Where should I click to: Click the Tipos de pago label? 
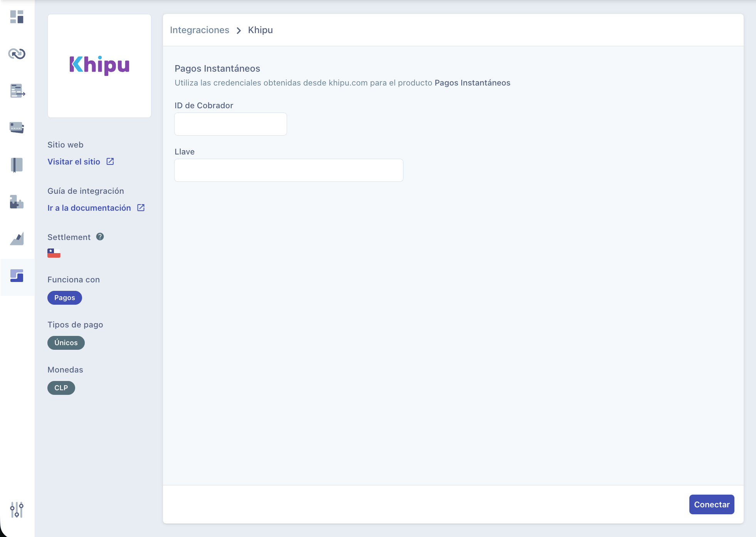pos(76,325)
